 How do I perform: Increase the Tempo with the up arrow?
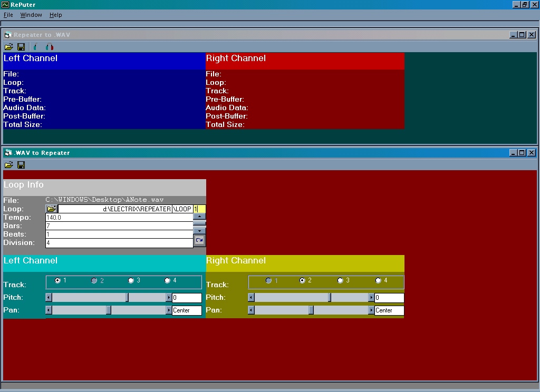click(x=199, y=217)
